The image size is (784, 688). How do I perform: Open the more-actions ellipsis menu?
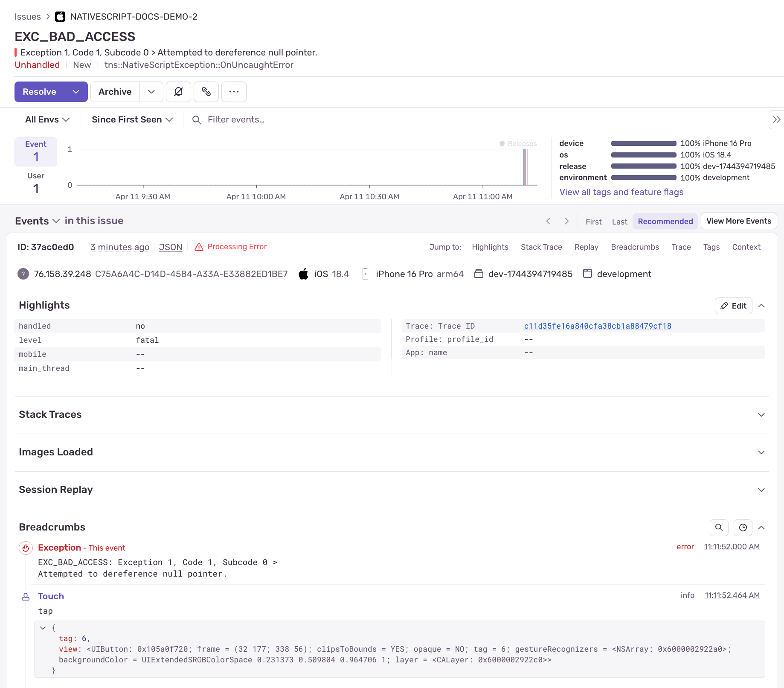[x=234, y=92]
